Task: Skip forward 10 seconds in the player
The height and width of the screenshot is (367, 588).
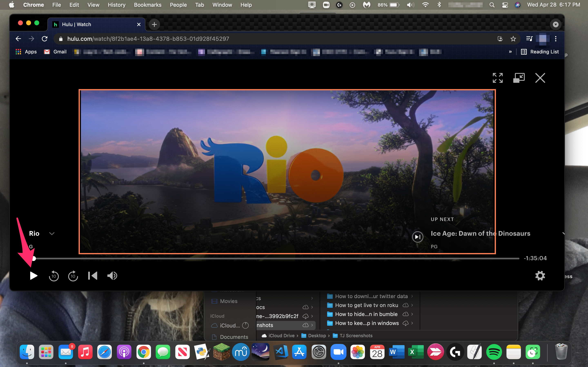Action: click(73, 276)
